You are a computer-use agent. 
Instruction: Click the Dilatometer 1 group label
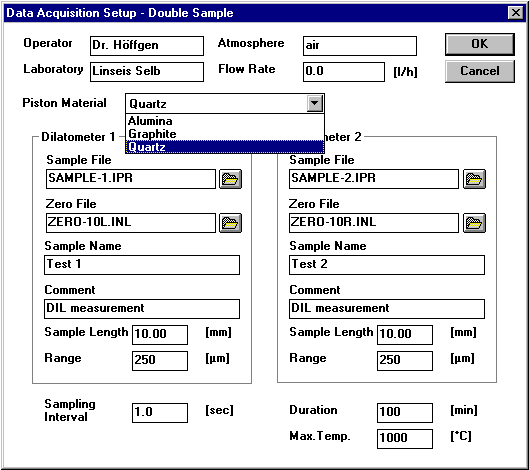tap(78, 137)
